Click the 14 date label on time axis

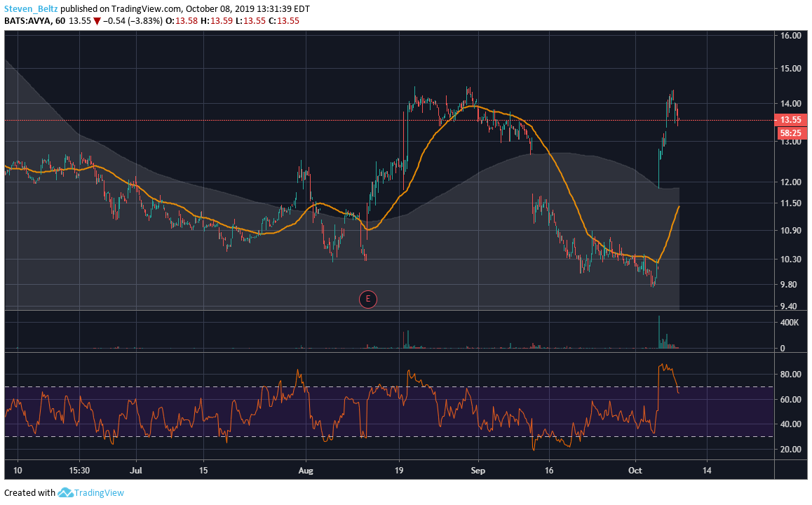[x=706, y=471]
